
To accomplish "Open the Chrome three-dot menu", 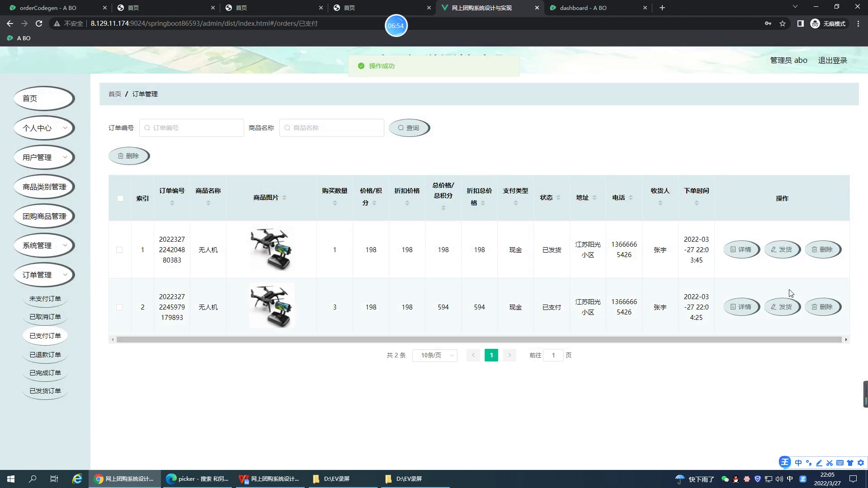I will click(x=858, y=23).
